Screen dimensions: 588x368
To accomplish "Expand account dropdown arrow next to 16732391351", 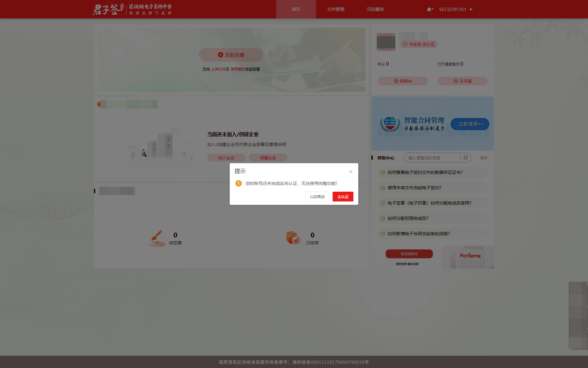I will pos(471,10).
